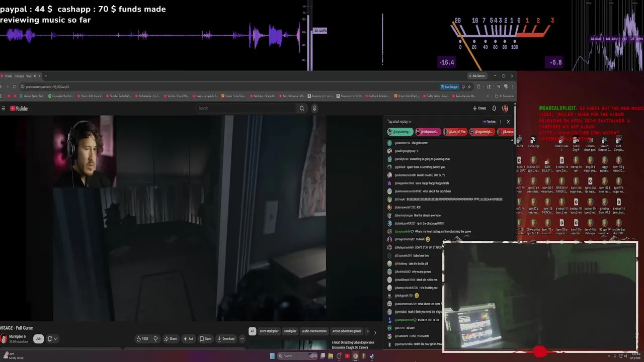Open 'Internet Speed Test' bookmark
This screenshot has width=644, height=362.
point(32,96)
